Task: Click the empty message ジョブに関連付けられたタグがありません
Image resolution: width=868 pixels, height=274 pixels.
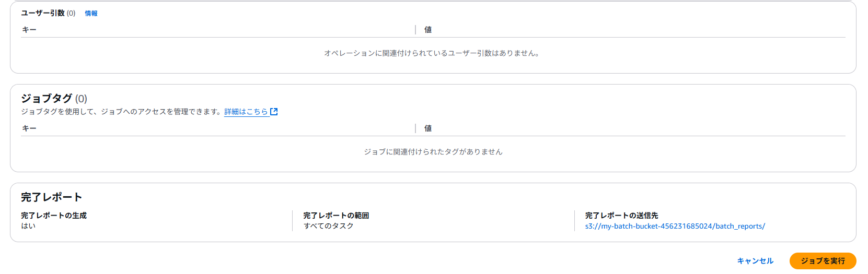Action: [x=433, y=152]
